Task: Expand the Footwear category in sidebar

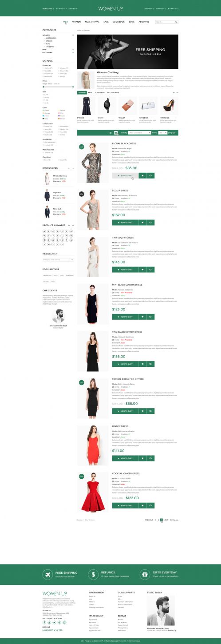Action: click(x=73, y=52)
